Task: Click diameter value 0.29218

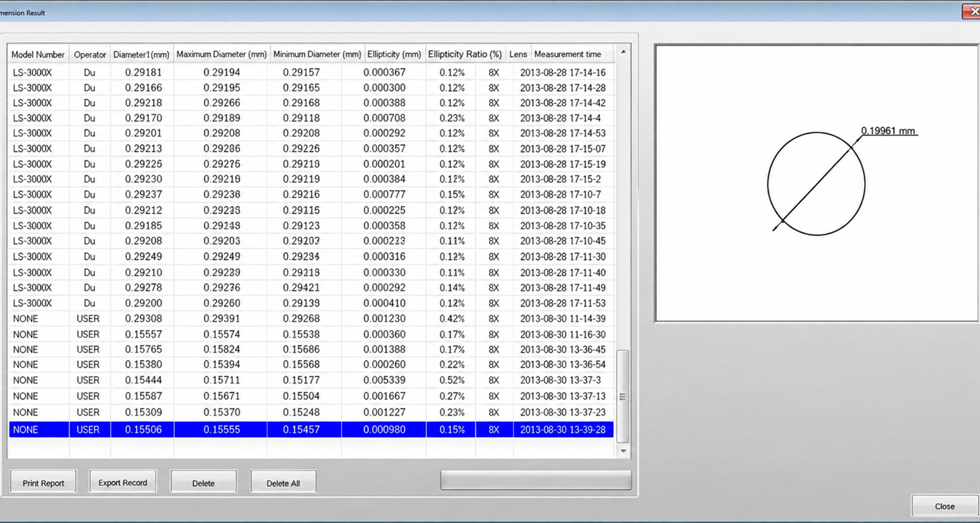Action: [143, 103]
